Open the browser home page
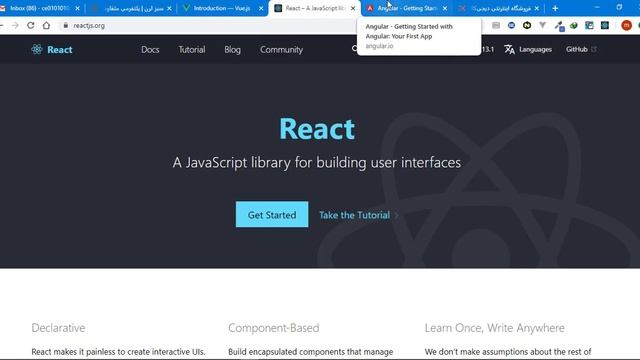640x360 pixels. click(x=46, y=25)
